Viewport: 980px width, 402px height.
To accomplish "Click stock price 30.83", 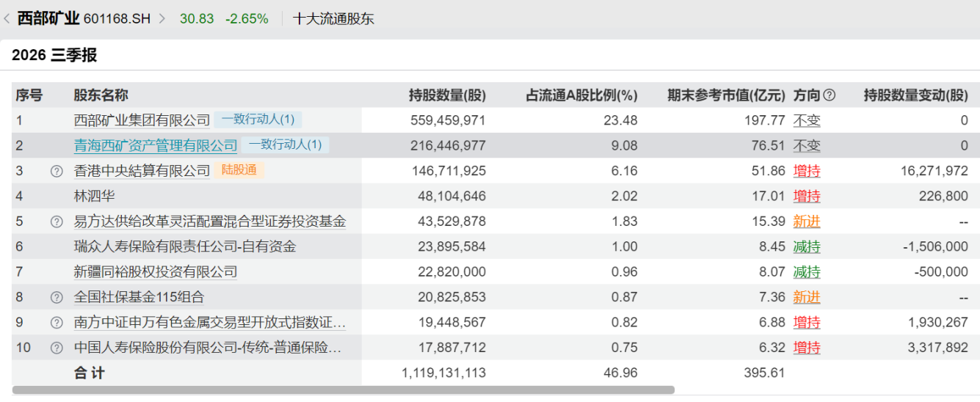I will 197,19.
